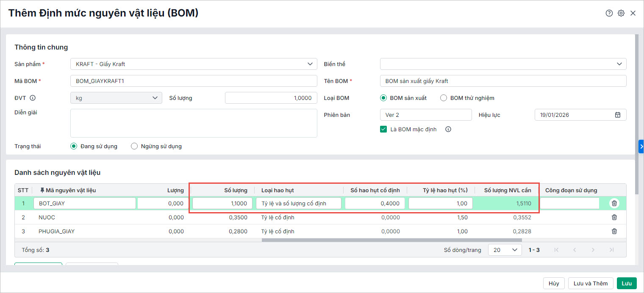Viewport: 644px width, 293px height.
Task: Select Ngừng sử dụng status radio
Action: [134, 146]
